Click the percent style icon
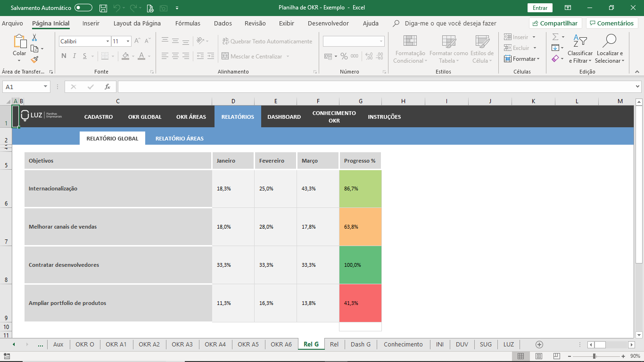The width and height of the screenshot is (644, 362). (344, 56)
